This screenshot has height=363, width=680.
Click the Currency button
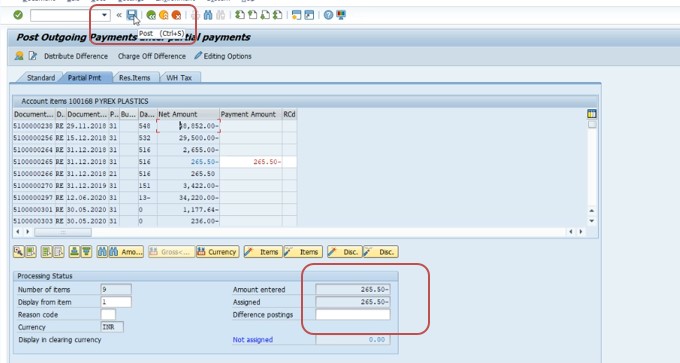point(217,252)
